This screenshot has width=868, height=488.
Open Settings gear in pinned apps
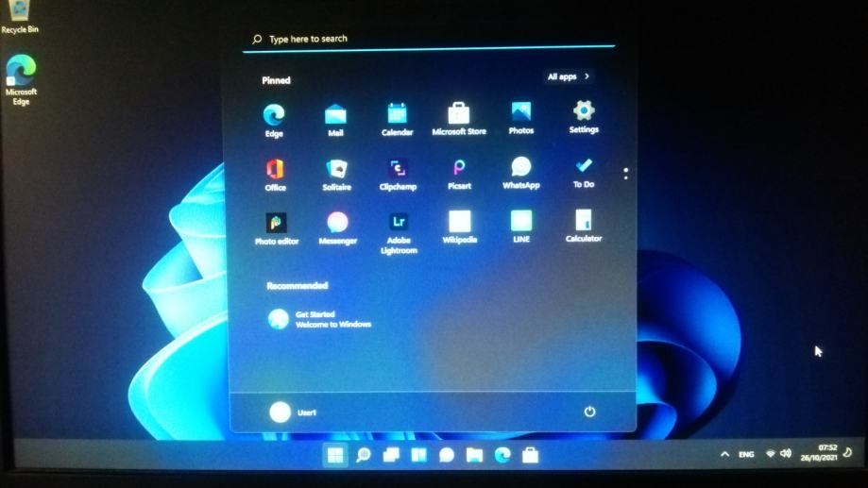tap(584, 116)
